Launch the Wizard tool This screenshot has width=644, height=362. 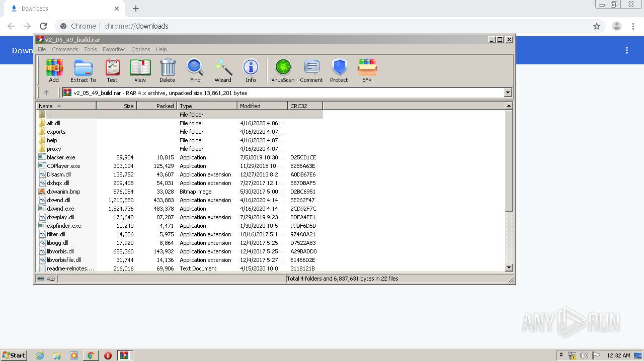223,70
